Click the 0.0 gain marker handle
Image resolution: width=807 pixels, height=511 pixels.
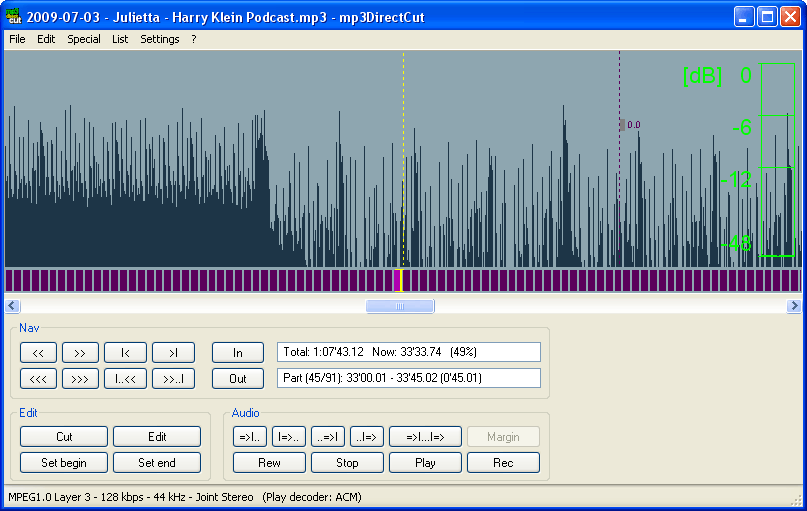[x=623, y=125]
